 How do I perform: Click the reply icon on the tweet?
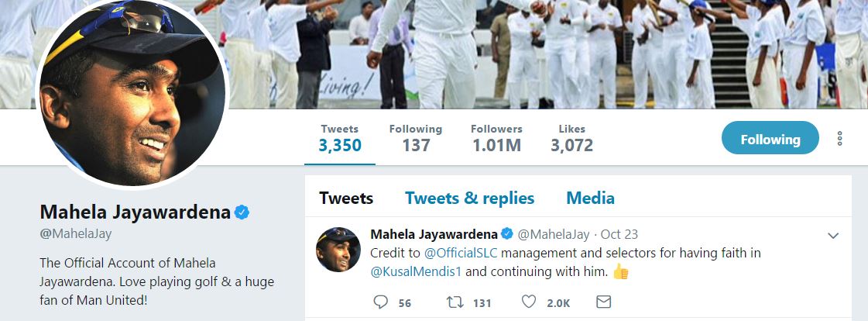pos(380,302)
